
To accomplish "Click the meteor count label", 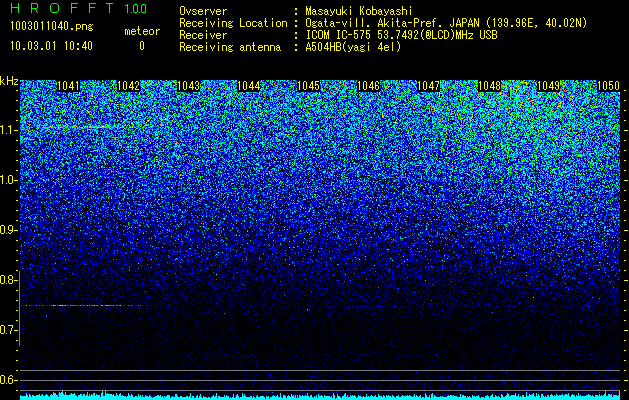I will (x=142, y=31).
